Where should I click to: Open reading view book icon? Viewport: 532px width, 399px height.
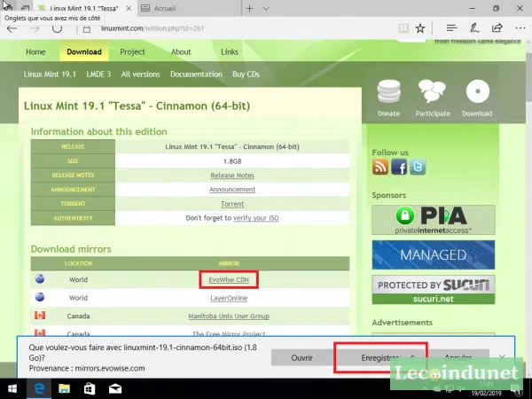pyautogui.click(x=403, y=28)
